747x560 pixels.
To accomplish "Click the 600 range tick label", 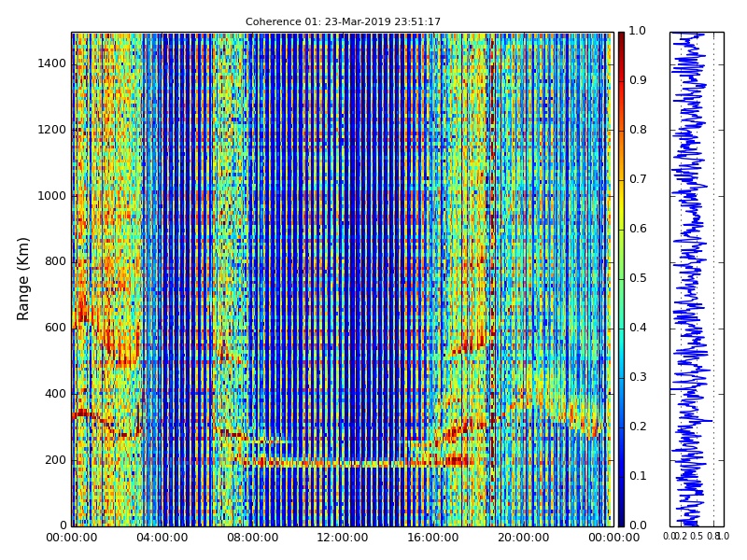I will tap(55, 328).
